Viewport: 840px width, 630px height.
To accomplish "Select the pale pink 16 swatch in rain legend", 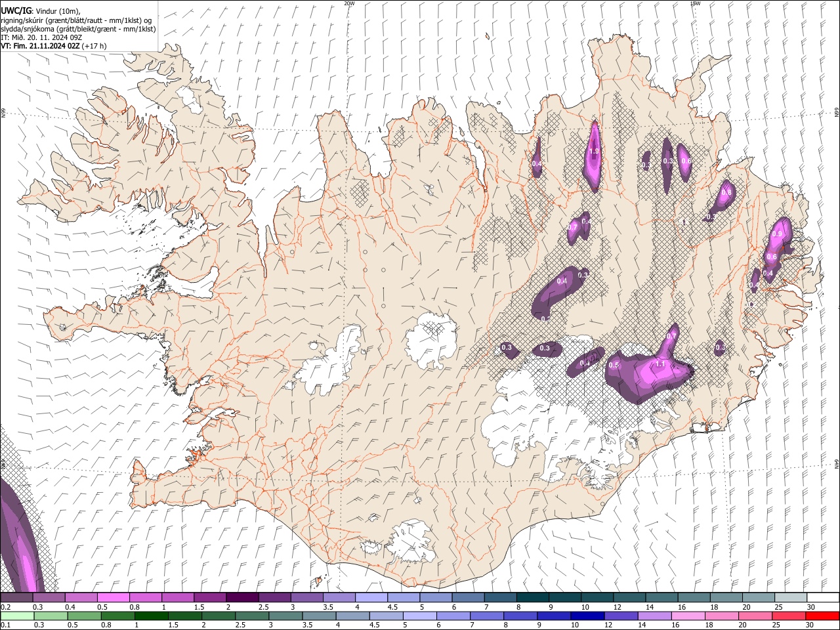I will 688,616.
